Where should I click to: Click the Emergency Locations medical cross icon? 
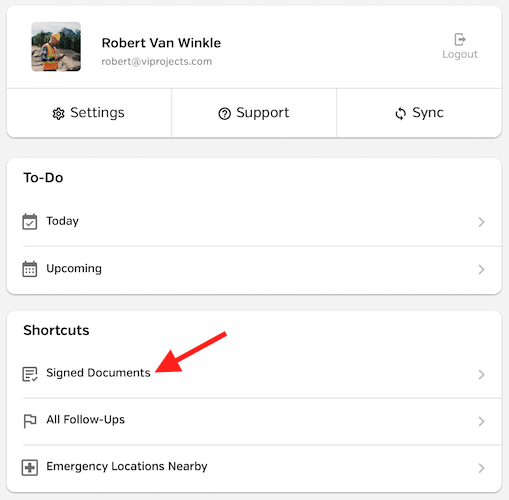(x=30, y=467)
